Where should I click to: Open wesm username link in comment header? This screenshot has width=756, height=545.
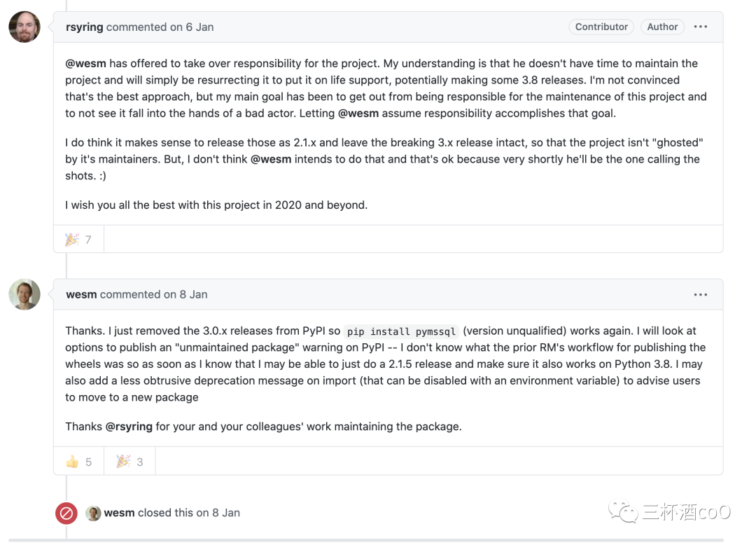click(81, 295)
